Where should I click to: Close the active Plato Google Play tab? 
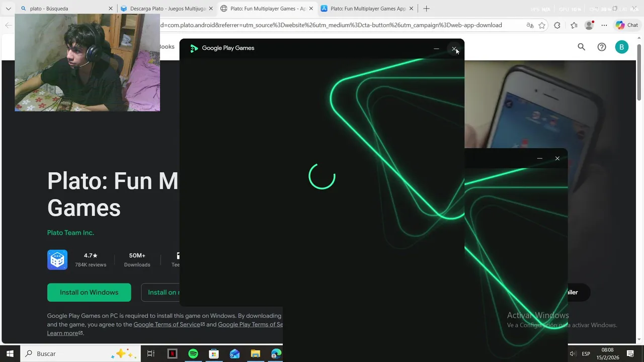[311, 9]
